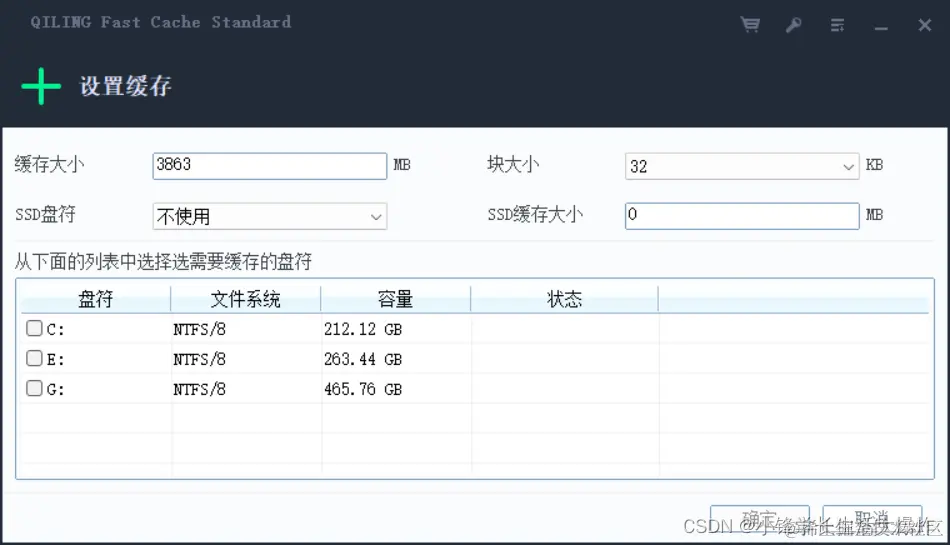Sort by the 盘符 column header
This screenshot has height=545, width=950.
(x=96, y=299)
